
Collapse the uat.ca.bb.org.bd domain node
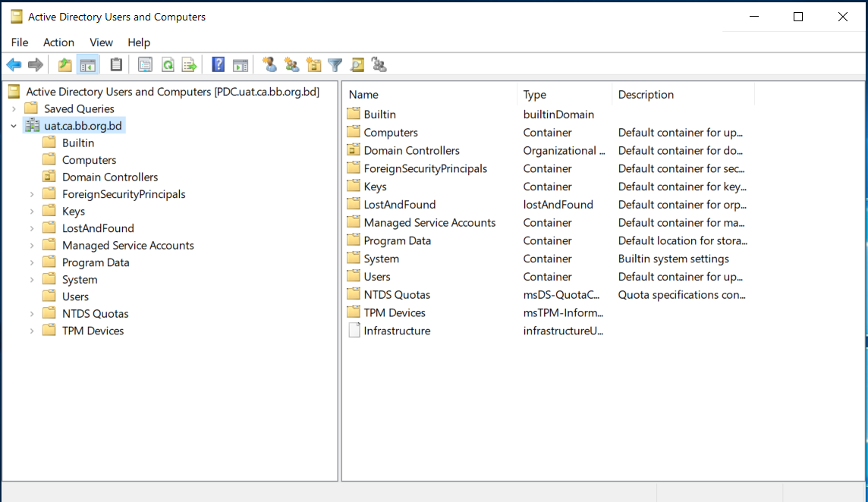(14, 126)
